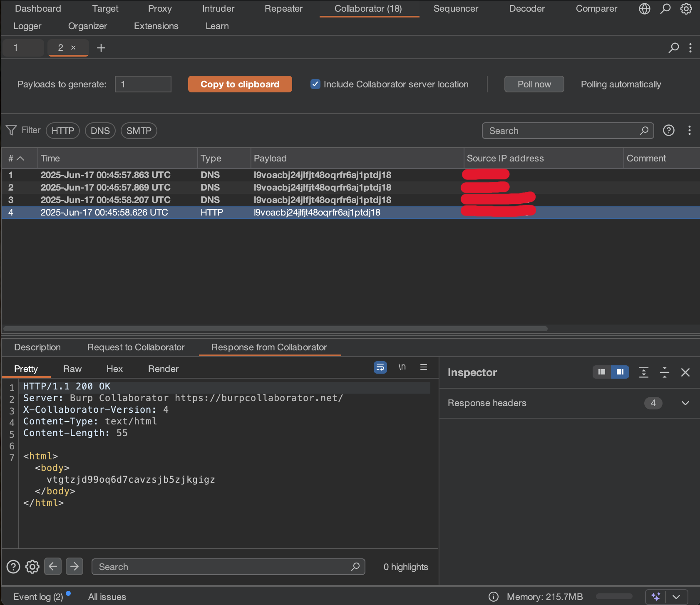700x605 pixels.
Task: Open the message editor hamburger menu
Action: 424,367
